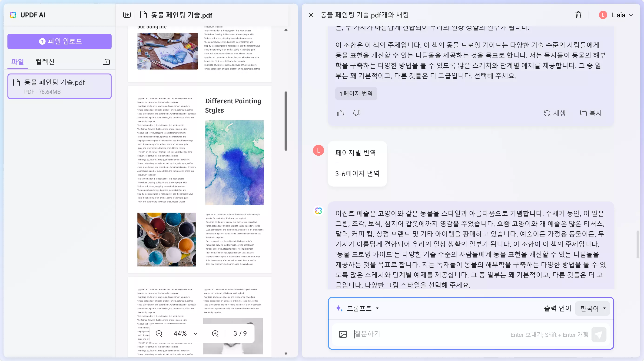Dislike the response with thumbs down
Screen dimensions: 644x361
(x=357, y=113)
